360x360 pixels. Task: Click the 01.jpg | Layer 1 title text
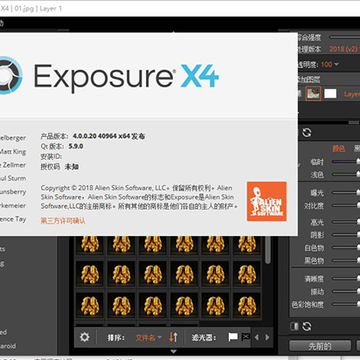tap(38, 9)
